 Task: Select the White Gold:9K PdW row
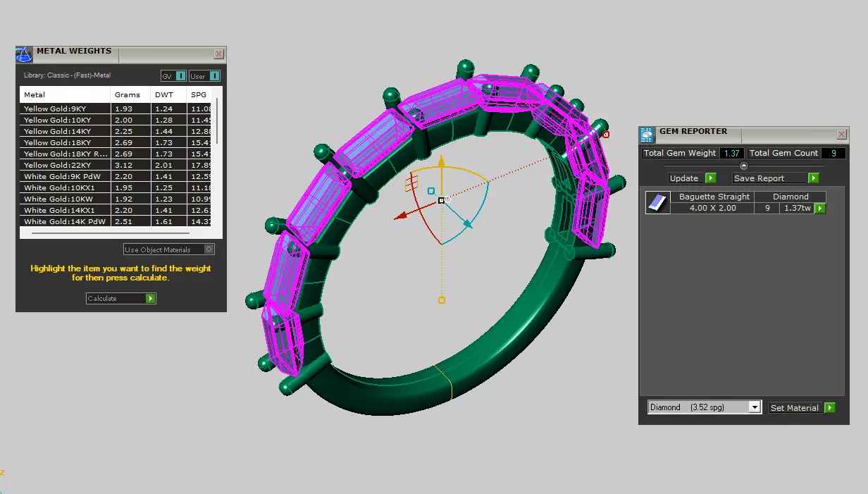(116, 176)
